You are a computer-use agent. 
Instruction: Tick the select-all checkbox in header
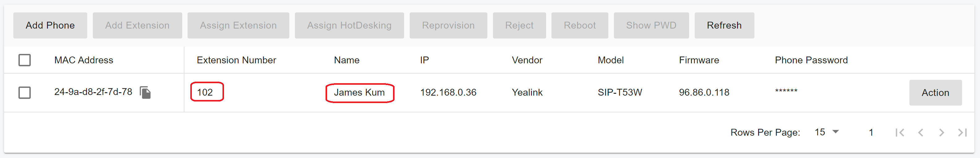[25, 60]
